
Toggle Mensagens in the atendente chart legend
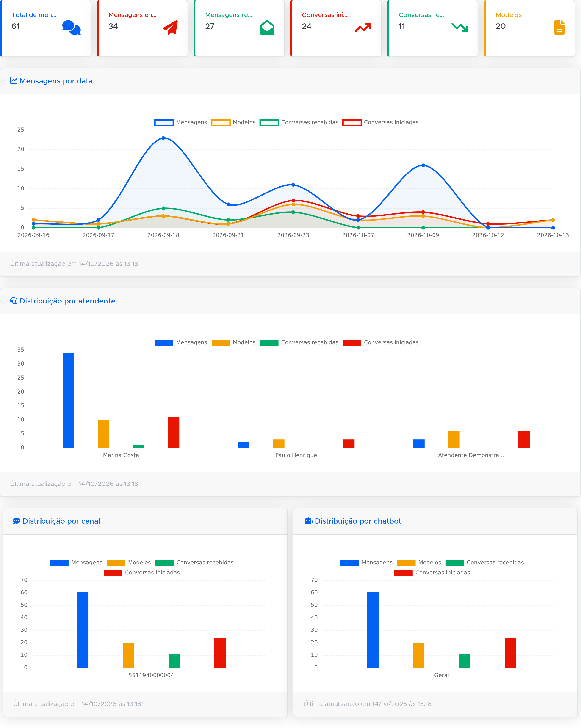pyautogui.click(x=181, y=343)
